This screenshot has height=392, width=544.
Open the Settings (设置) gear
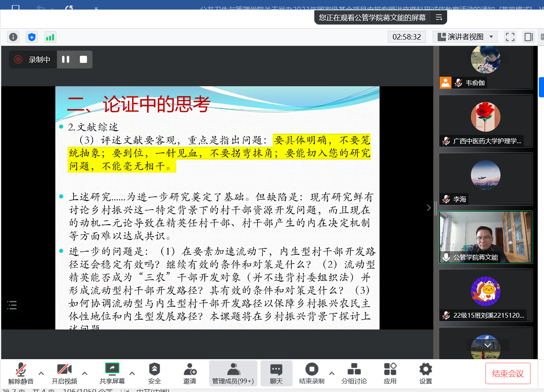(425, 373)
